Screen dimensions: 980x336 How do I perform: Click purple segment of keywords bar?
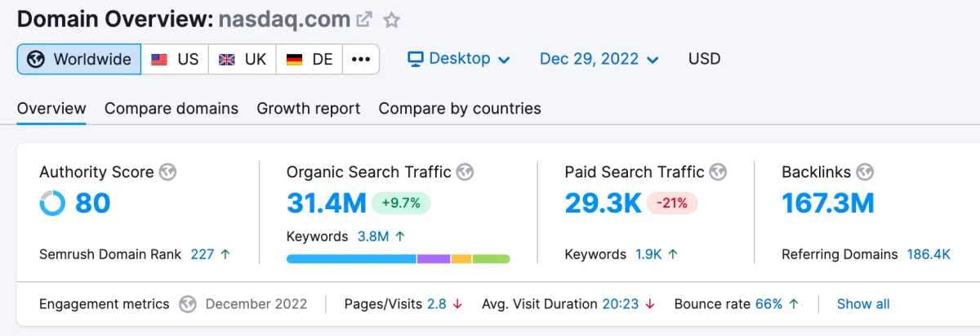434,259
